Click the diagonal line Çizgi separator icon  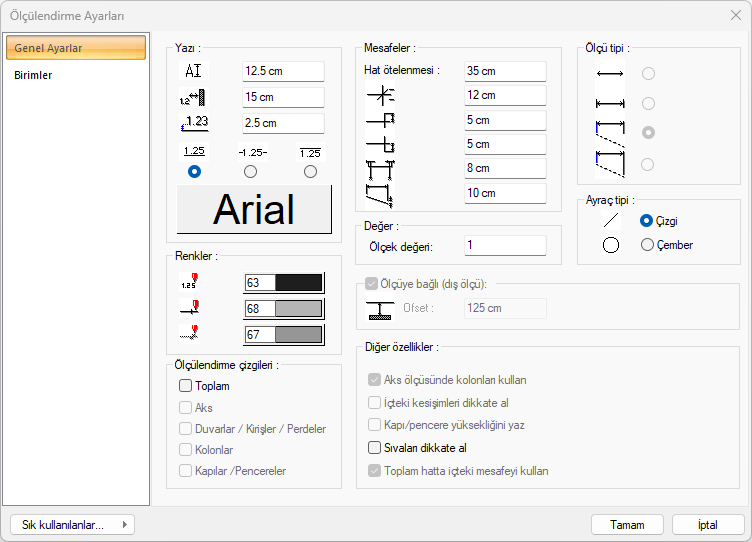tap(610, 220)
